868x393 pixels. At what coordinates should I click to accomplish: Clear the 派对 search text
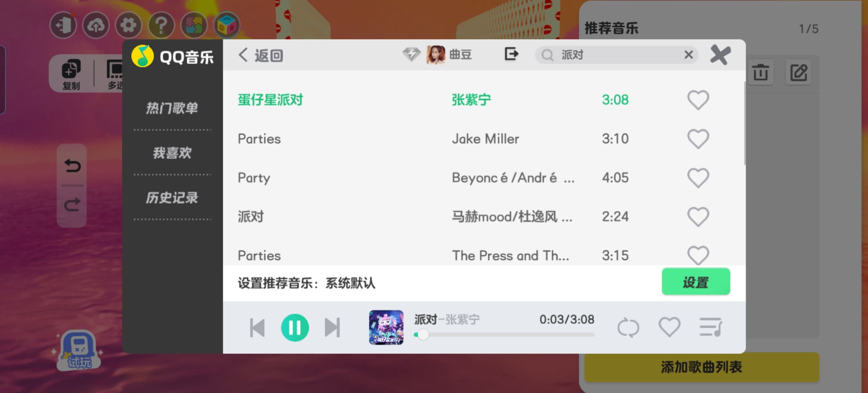pyautogui.click(x=688, y=55)
